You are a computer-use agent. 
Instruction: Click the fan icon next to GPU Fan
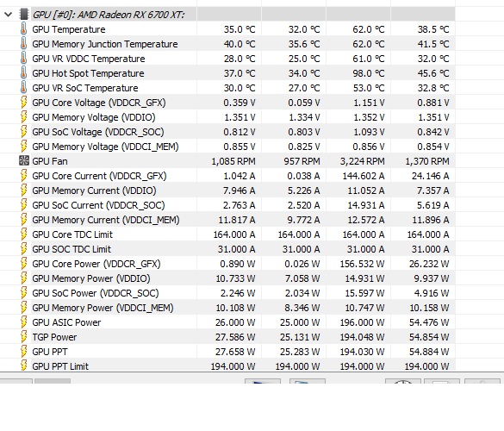click(x=24, y=161)
